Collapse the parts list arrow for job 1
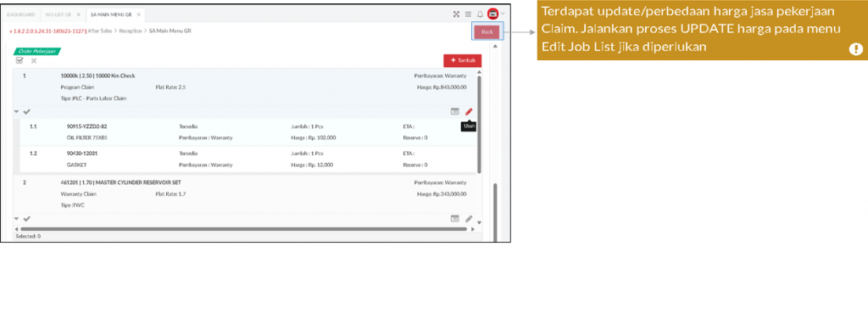868x319 pixels. click(x=17, y=111)
